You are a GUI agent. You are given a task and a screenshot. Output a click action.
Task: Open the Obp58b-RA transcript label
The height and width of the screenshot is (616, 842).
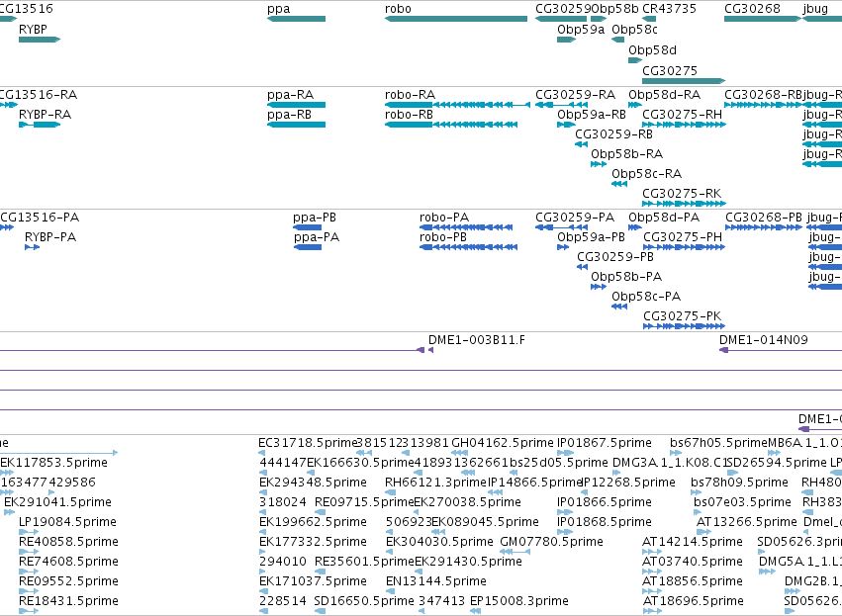click(627, 154)
